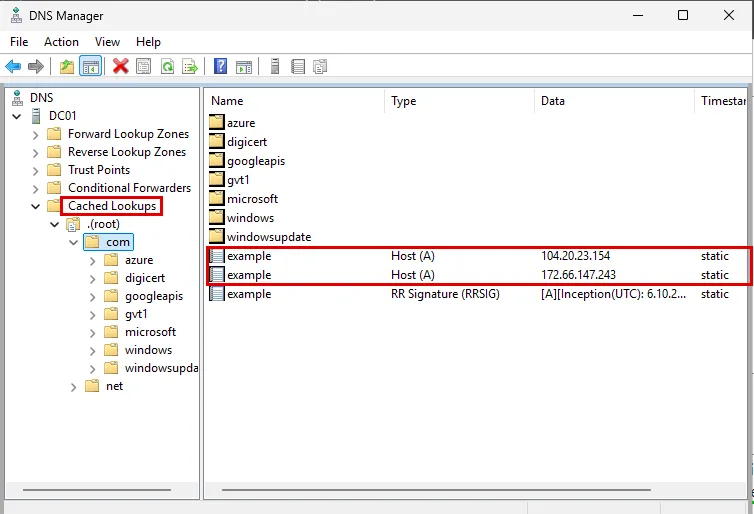The height and width of the screenshot is (514, 754).
Task: Sort by the Data column header
Action: coord(614,101)
